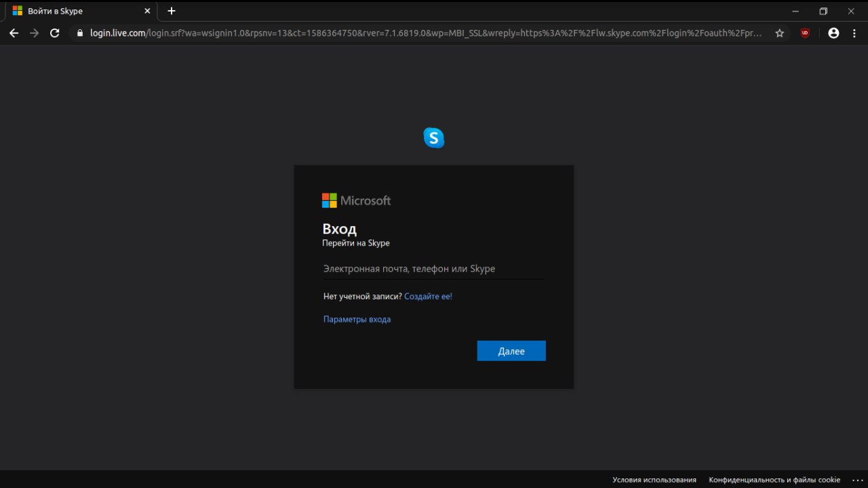
Task: Click the Microsoft logo in the sign-in card
Action: (356, 200)
